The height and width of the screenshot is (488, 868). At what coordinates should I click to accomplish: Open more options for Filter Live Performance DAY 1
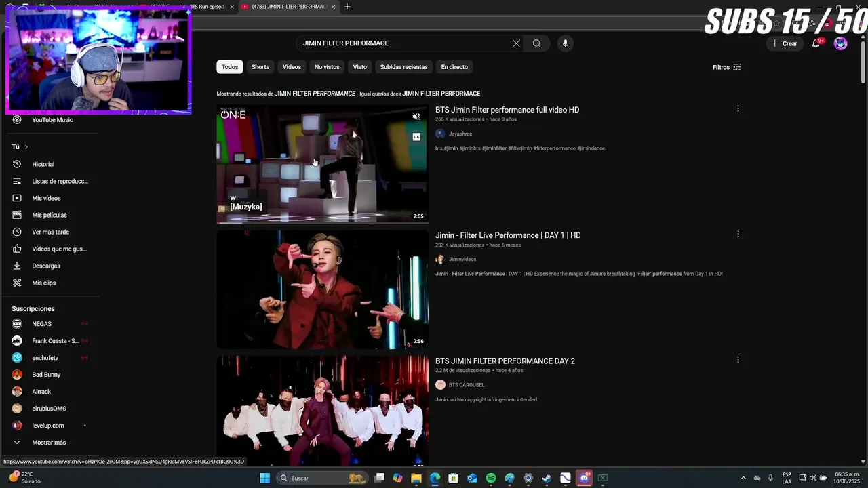(x=738, y=234)
